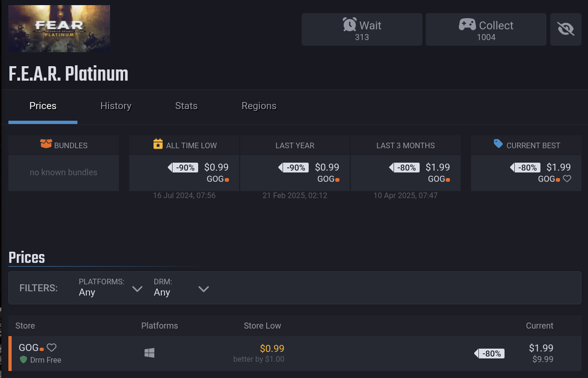
Task: Click the Platforms column header
Action: click(159, 326)
